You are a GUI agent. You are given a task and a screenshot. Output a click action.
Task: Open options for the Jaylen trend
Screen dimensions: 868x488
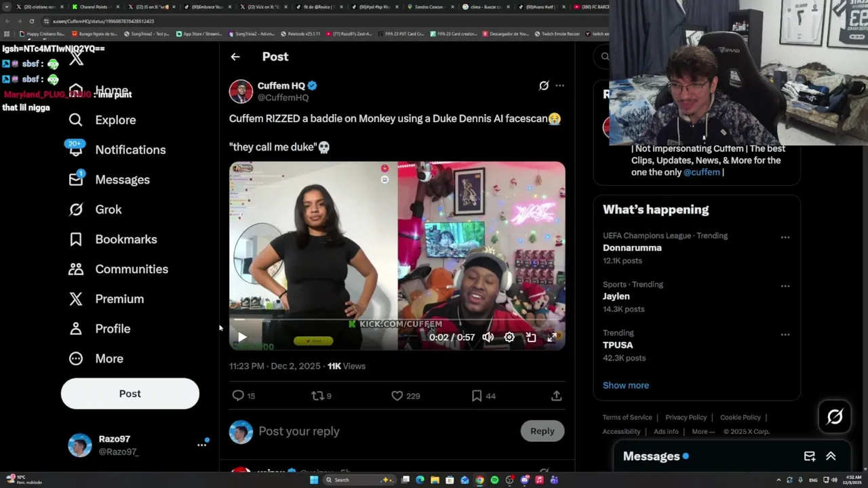[x=785, y=286]
